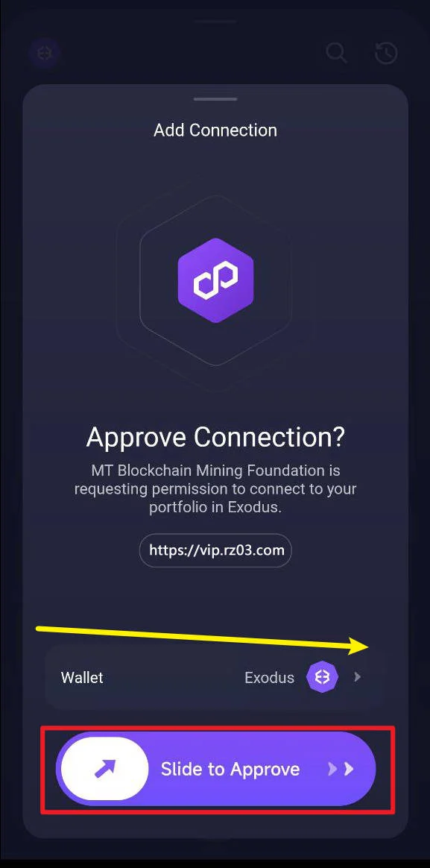Viewport: 430px width, 868px height.
Task: Click the diagonal arrow slider handle
Action: pyautogui.click(x=104, y=768)
